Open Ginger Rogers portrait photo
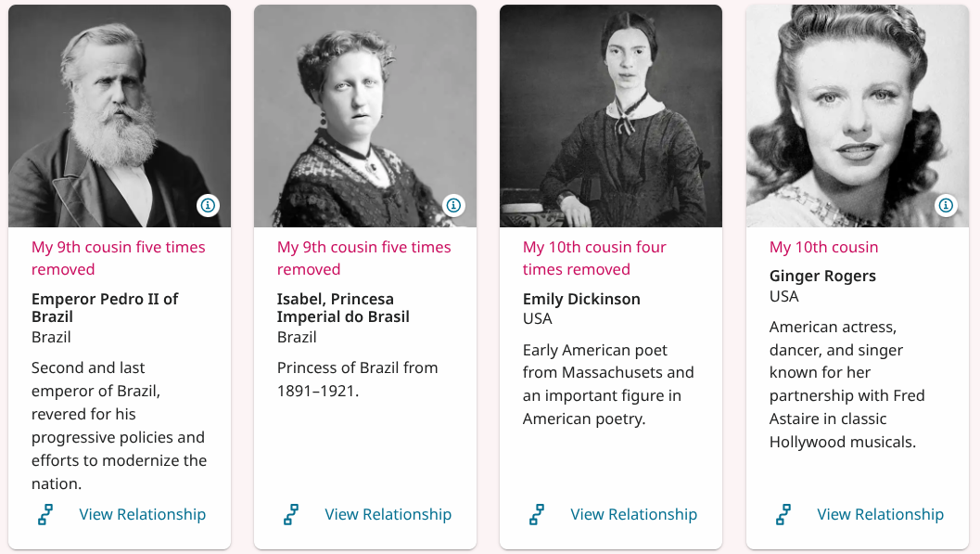 point(858,111)
